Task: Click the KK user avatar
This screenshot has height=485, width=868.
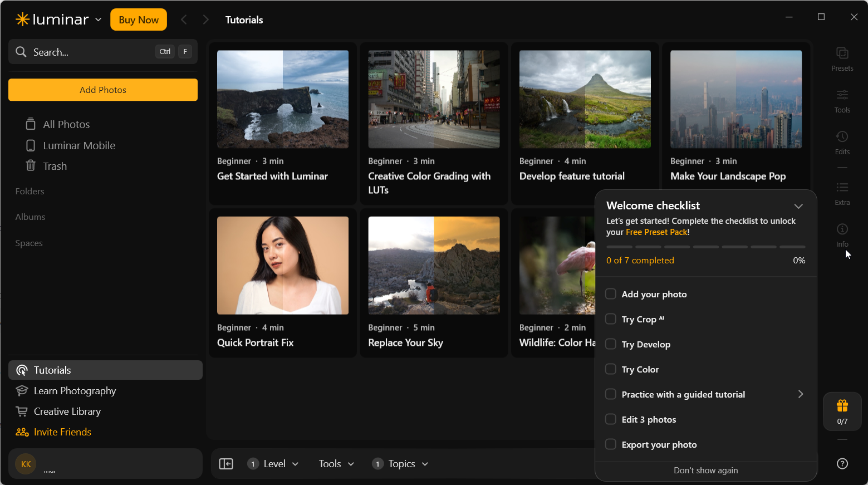Action: click(x=26, y=464)
